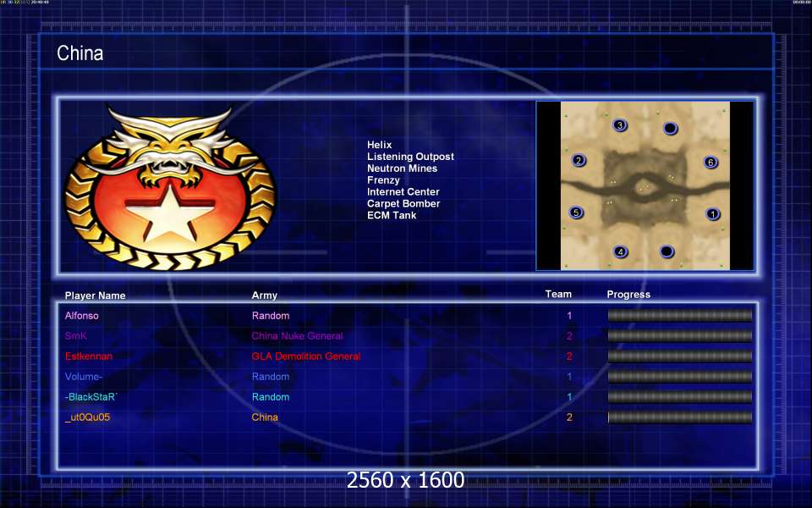Click Volume-'s team number
Image resolution: width=812 pixels, height=508 pixels.
pos(569,376)
